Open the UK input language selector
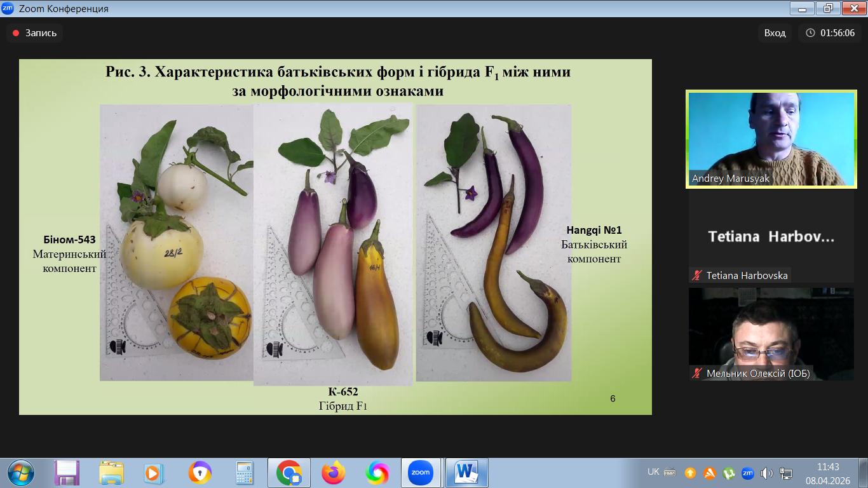The image size is (868, 488). (x=653, y=472)
